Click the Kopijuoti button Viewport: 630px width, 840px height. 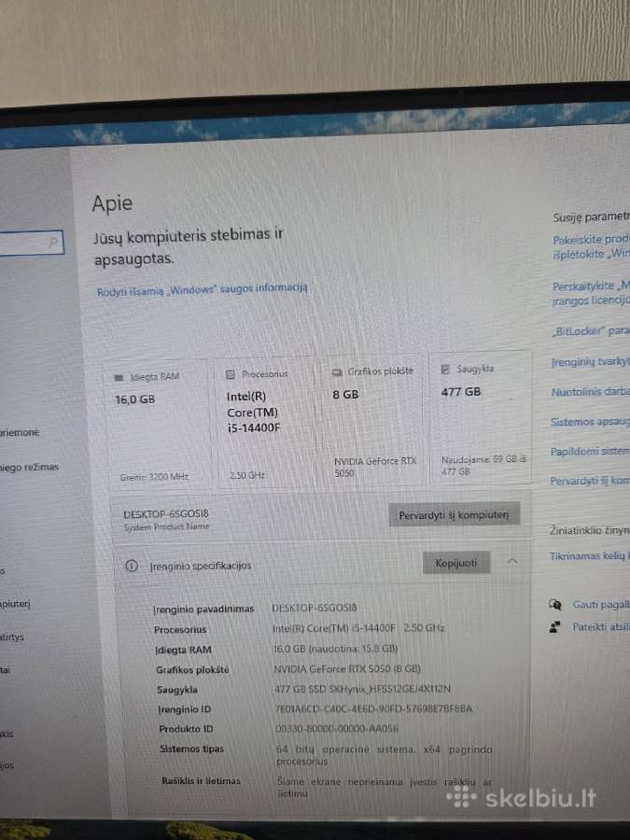click(x=455, y=563)
